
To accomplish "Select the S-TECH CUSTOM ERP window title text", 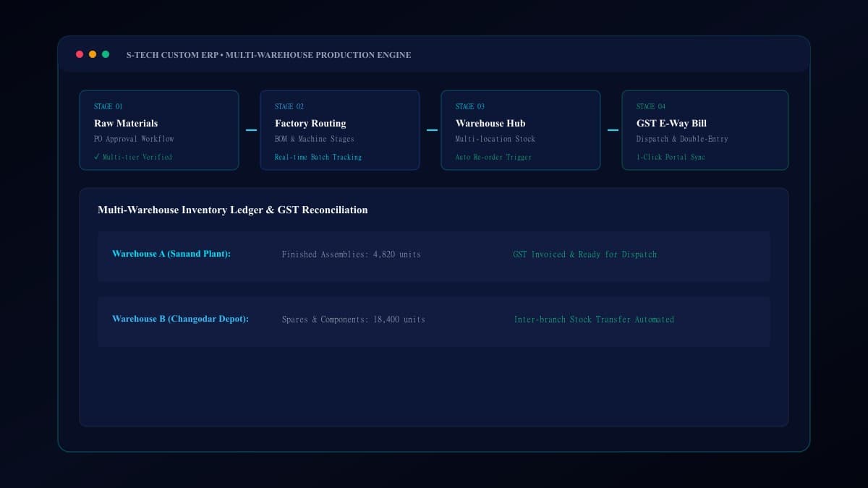I will pyautogui.click(x=268, y=55).
